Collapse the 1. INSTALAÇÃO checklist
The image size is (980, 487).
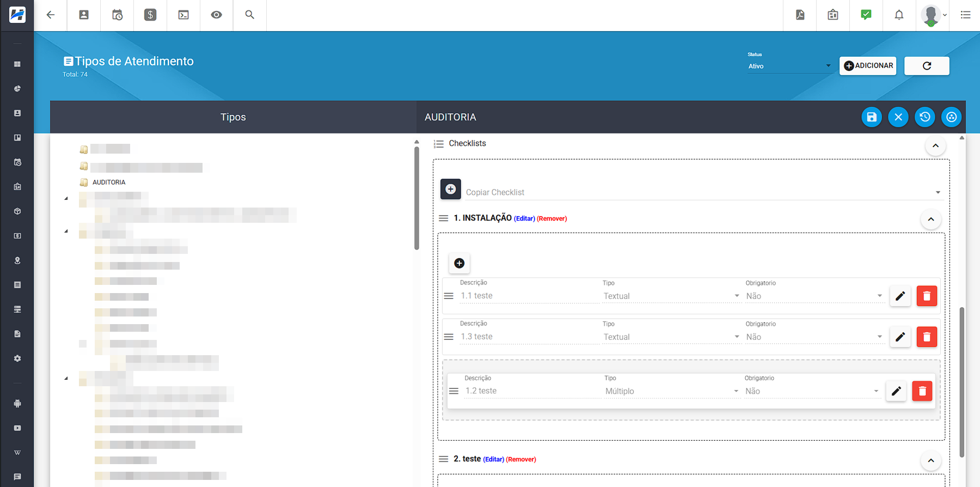point(931,220)
